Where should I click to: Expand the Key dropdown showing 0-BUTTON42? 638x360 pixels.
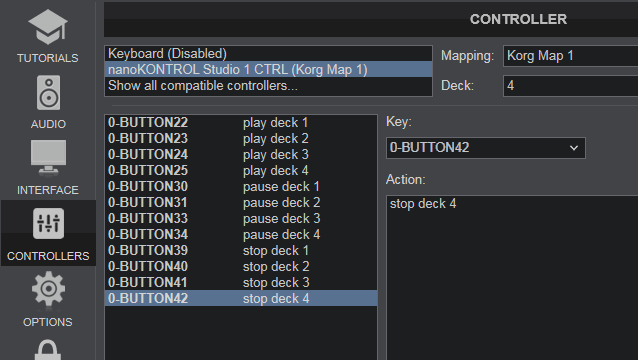(x=486, y=148)
